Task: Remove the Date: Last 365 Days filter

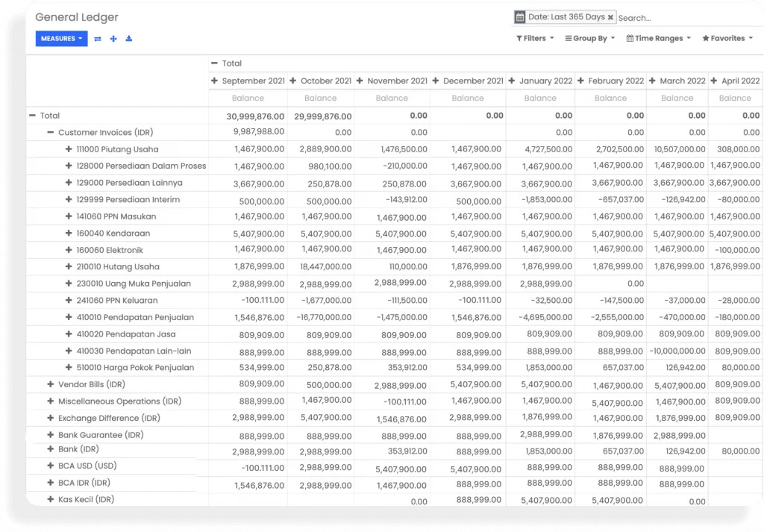Action: [610, 17]
